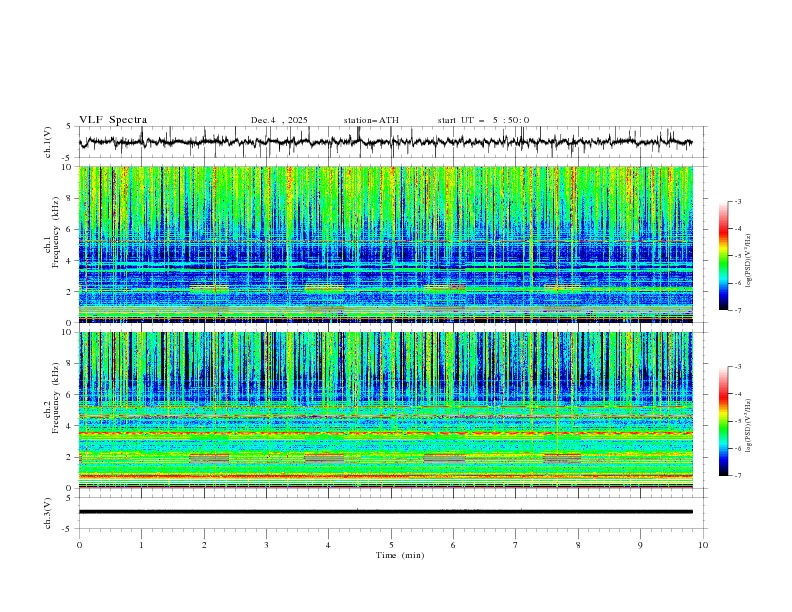
Task: Select the 'ch.1(V)' axis label
Action: [x=48, y=142]
